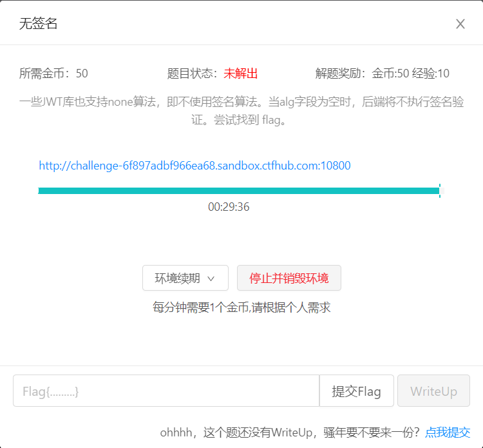483x448 pixels.
Task: Click the 所需金币：50 cost text
Action: pyautogui.click(x=53, y=73)
